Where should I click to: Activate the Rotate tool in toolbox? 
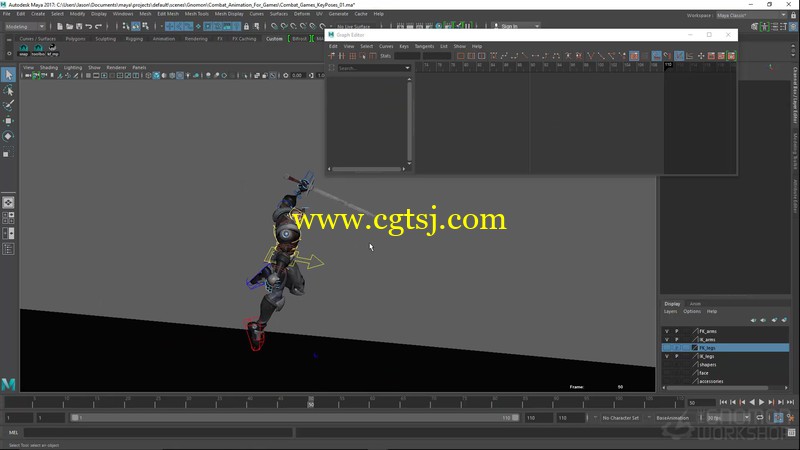tap(8, 136)
